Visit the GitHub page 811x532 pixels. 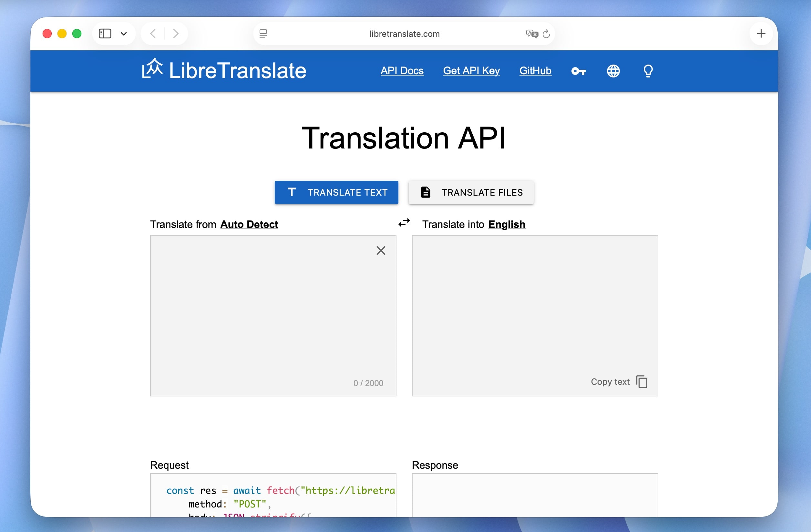(x=535, y=71)
